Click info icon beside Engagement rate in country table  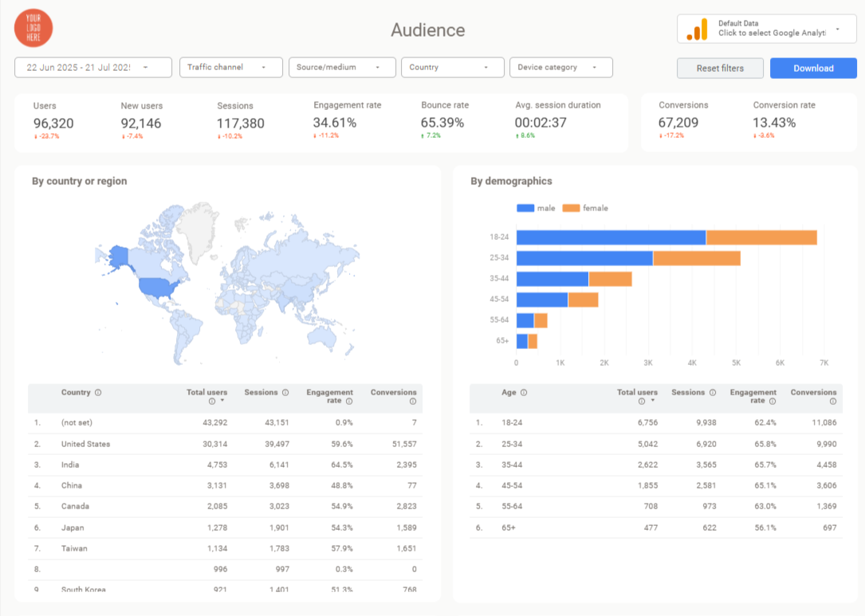pos(349,402)
